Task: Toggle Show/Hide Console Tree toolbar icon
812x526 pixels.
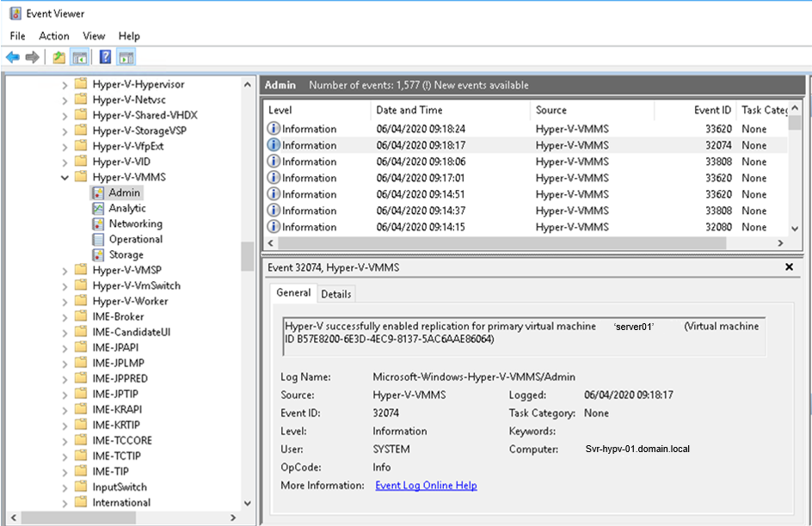Action: coord(79,58)
